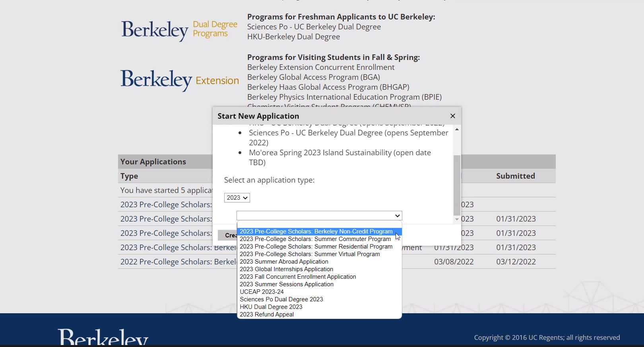The width and height of the screenshot is (644, 347).
Task: Click the Berkeley Dual Degree Programs logo
Action: pos(179,30)
